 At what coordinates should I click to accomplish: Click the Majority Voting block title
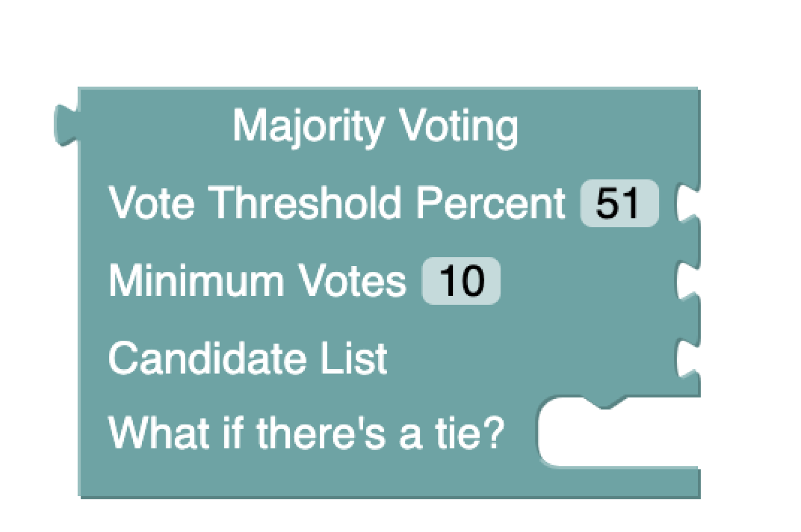click(375, 127)
